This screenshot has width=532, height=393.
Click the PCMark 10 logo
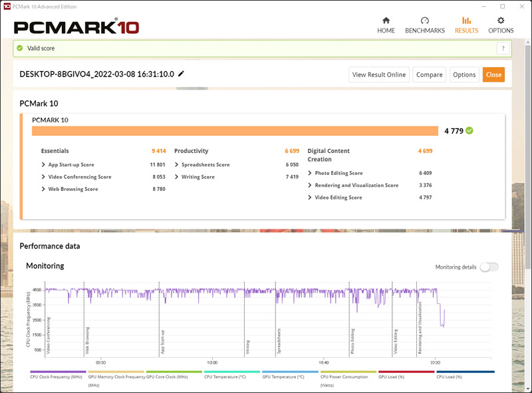pyautogui.click(x=76, y=28)
